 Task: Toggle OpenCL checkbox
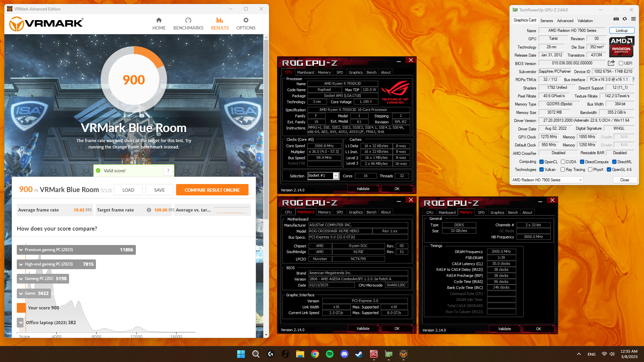coord(541,162)
